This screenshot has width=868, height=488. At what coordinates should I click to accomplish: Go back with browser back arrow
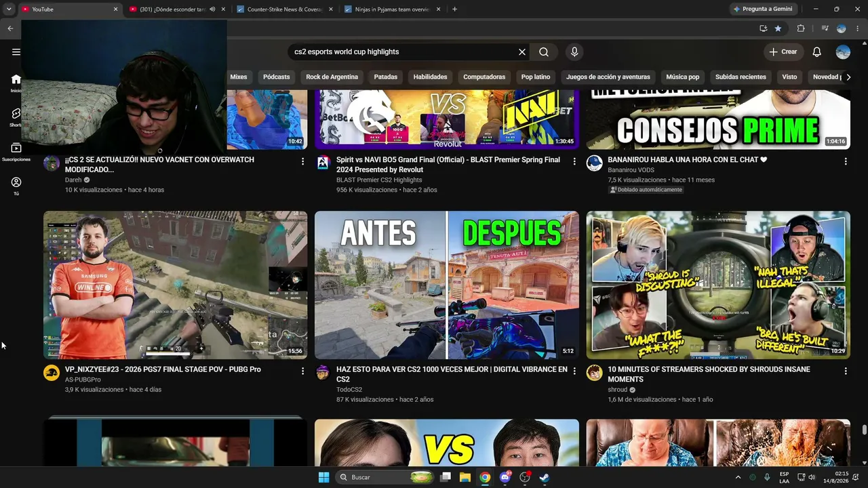pos(10,28)
